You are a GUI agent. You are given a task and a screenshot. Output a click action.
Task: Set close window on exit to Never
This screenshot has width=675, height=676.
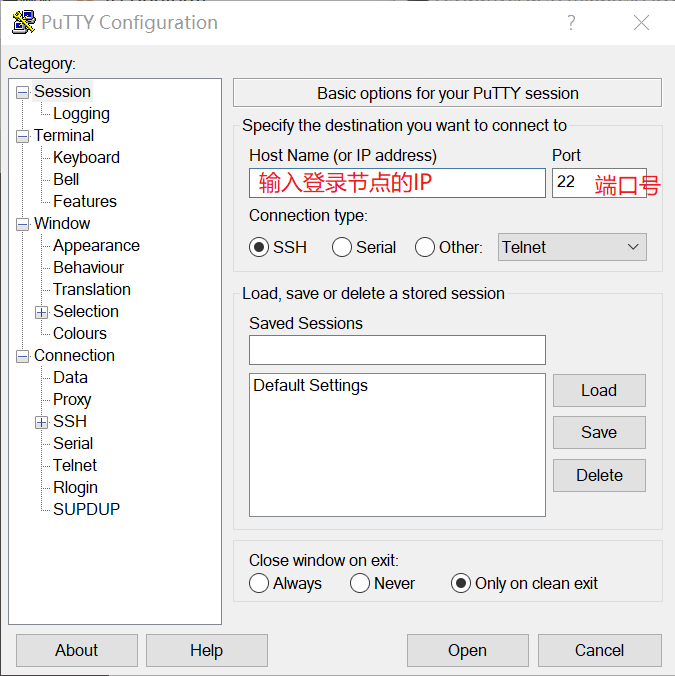coord(360,583)
